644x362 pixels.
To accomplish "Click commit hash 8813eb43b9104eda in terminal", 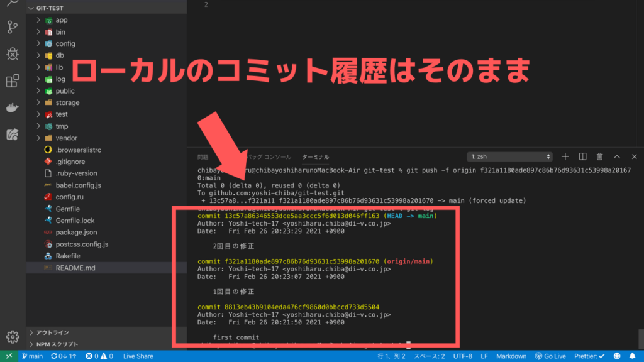I will [302, 307].
